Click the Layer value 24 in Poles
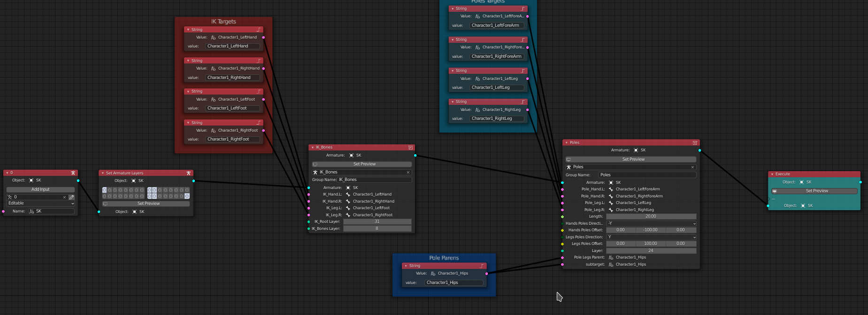The image size is (868, 315). (x=651, y=251)
